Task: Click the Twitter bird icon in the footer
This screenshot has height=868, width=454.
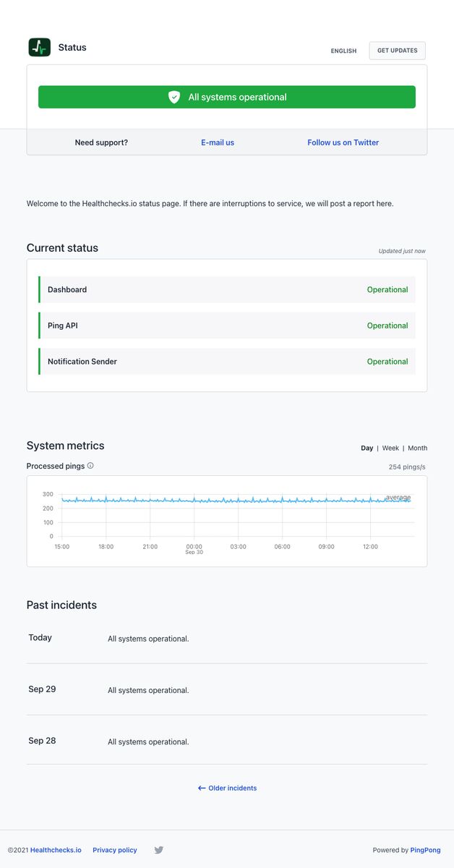Action: 158,850
